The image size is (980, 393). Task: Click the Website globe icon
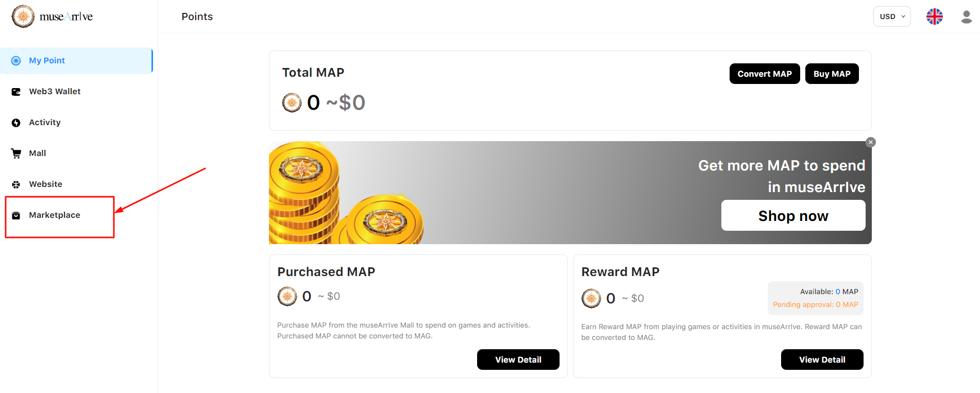pyautogui.click(x=16, y=184)
